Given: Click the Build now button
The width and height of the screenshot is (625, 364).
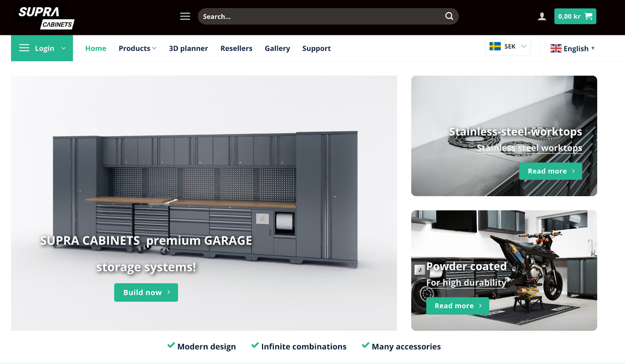Looking at the screenshot, I should tap(146, 292).
